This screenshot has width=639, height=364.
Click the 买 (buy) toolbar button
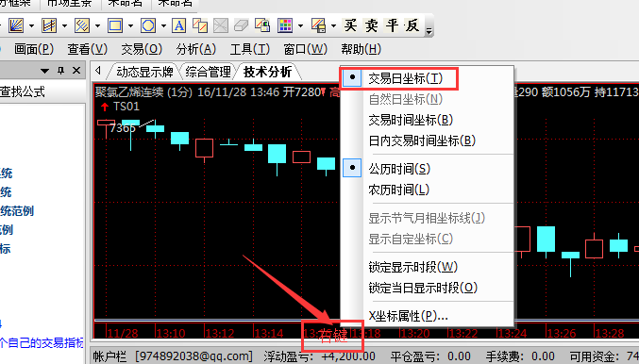click(x=350, y=25)
